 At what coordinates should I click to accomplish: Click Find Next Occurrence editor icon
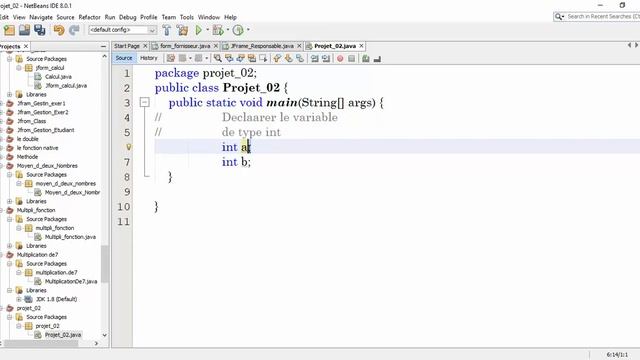[240, 59]
